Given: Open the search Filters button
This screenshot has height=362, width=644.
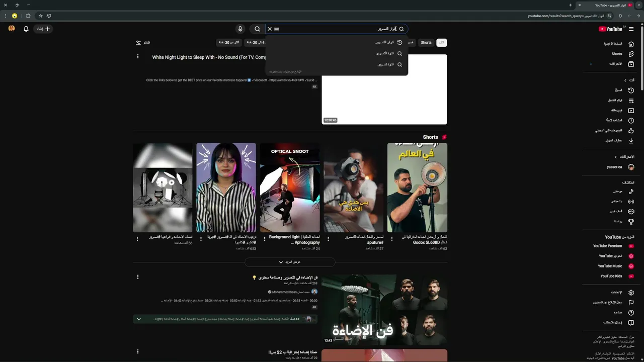Looking at the screenshot, I should (143, 43).
